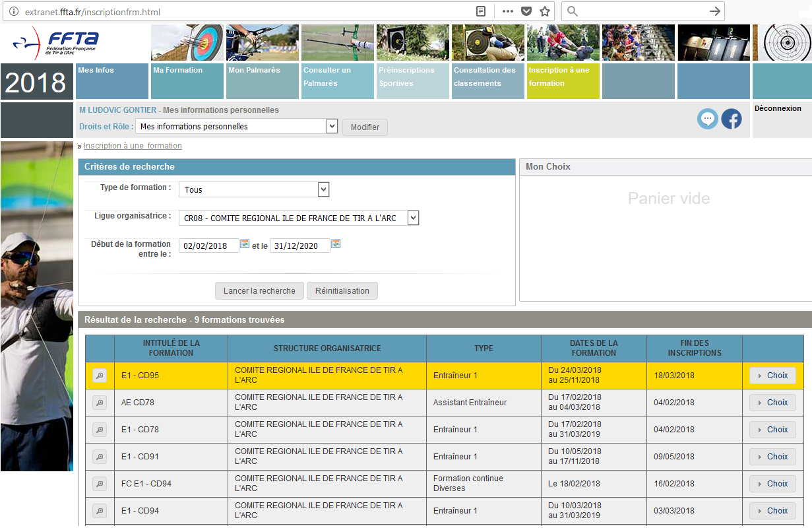Click the '18/03/2018' registration deadline cell
This screenshot has width=812, height=530.
(x=695, y=376)
